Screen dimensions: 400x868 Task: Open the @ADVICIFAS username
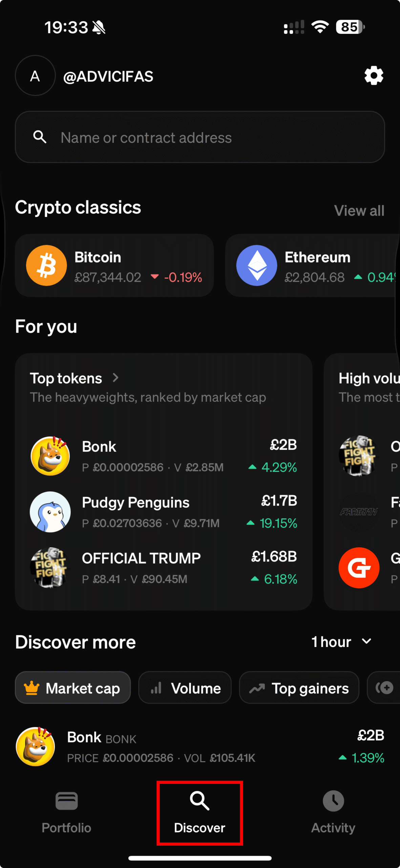click(x=108, y=77)
